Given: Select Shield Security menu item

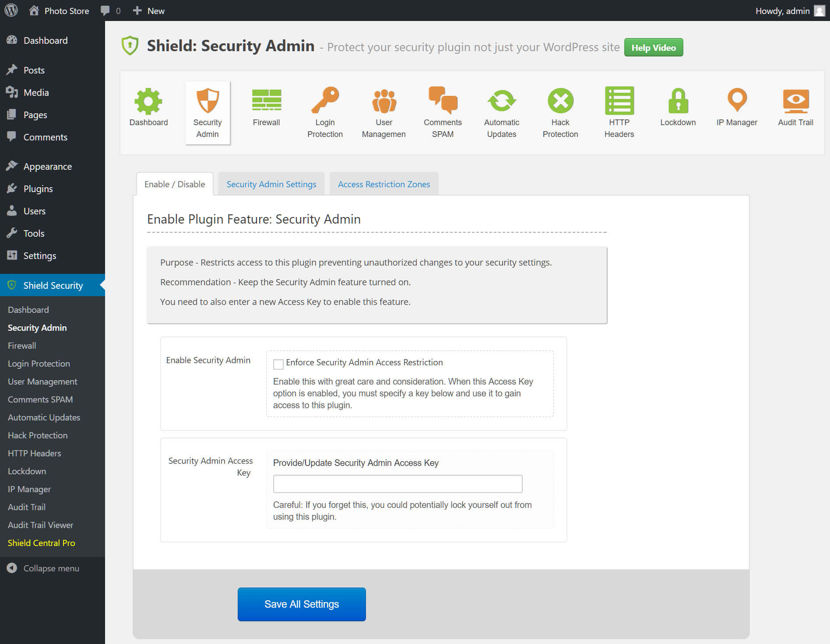Looking at the screenshot, I should coord(53,285).
